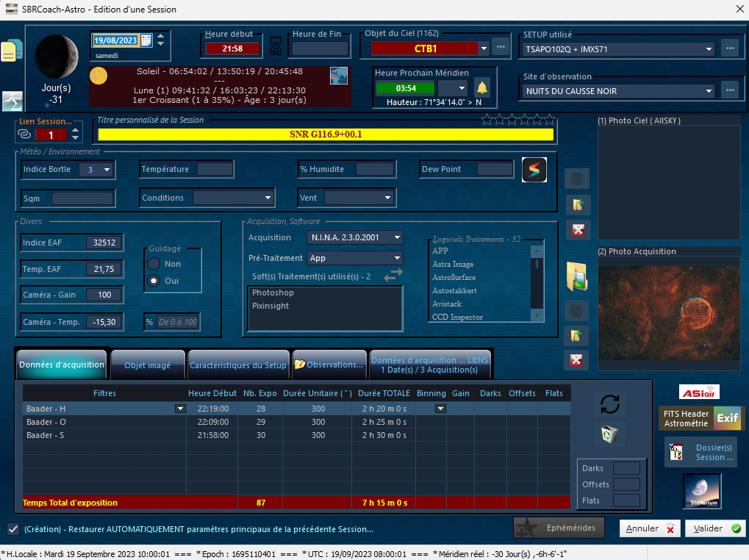Screen dimensions: 749x560
Task: Open the Acquisition N.I.N.A. dropdown
Action: [397, 237]
